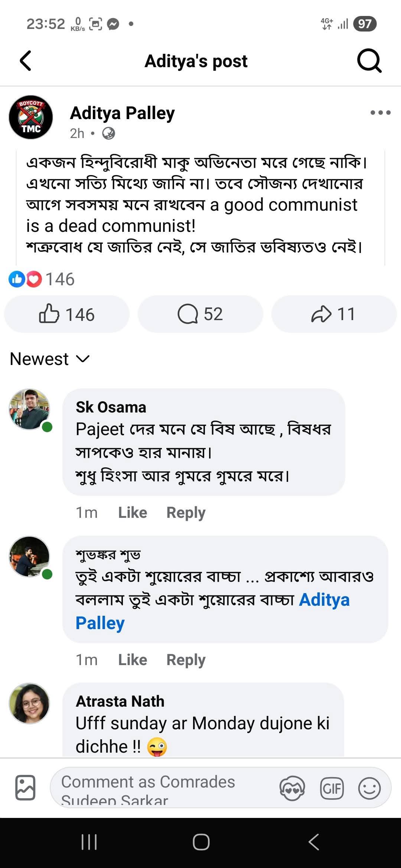Open the emoji smiley picker
This screenshot has width=401, height=868.
[369, 788]
